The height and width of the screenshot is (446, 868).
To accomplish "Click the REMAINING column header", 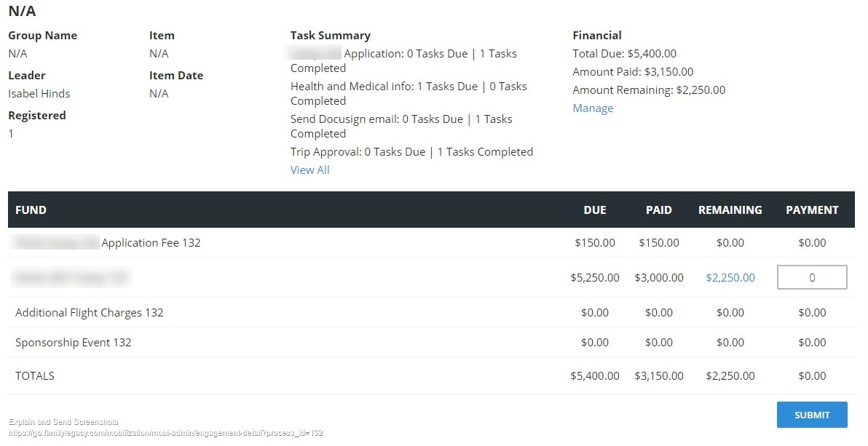I will (x=730, y=210).
